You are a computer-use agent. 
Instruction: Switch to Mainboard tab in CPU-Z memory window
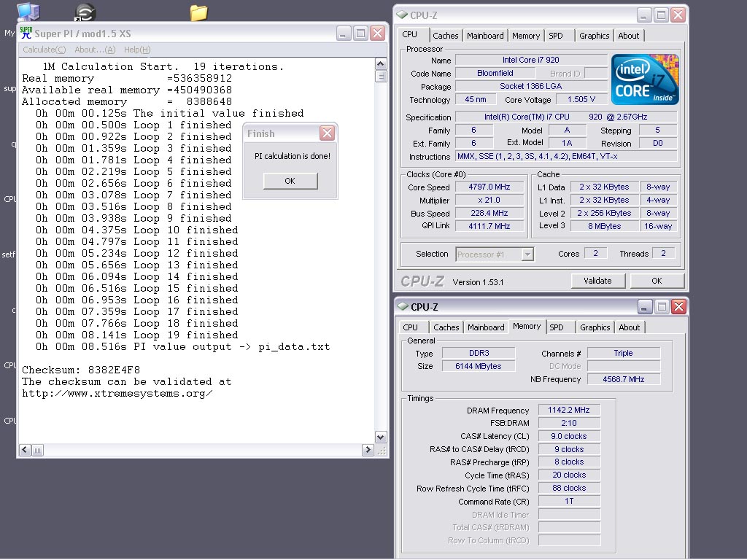pyautogui.click(x=486, y=327)
